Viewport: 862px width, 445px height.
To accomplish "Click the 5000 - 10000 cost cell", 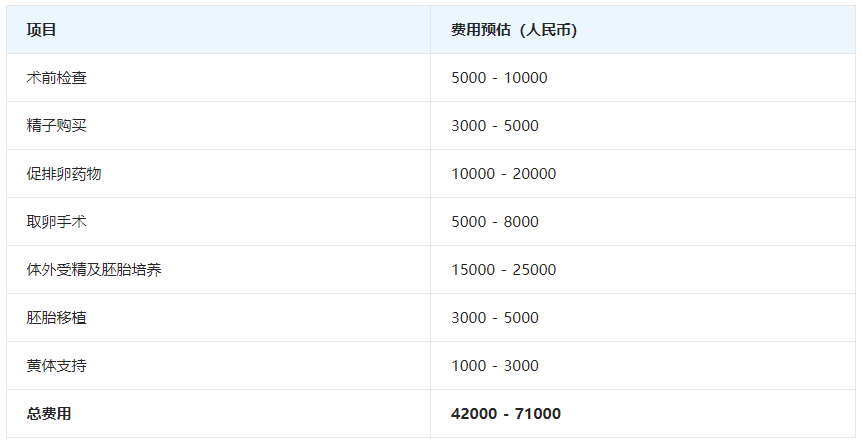I will tap(499, 78).
